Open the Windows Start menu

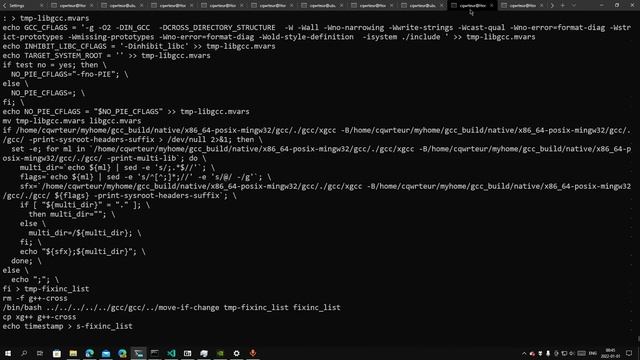(8, 353)
